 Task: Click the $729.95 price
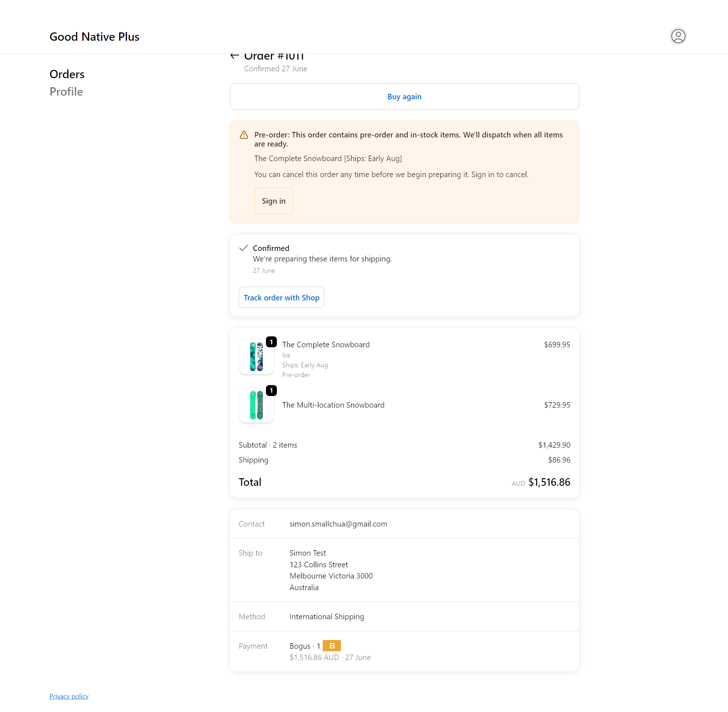(557, 405)
